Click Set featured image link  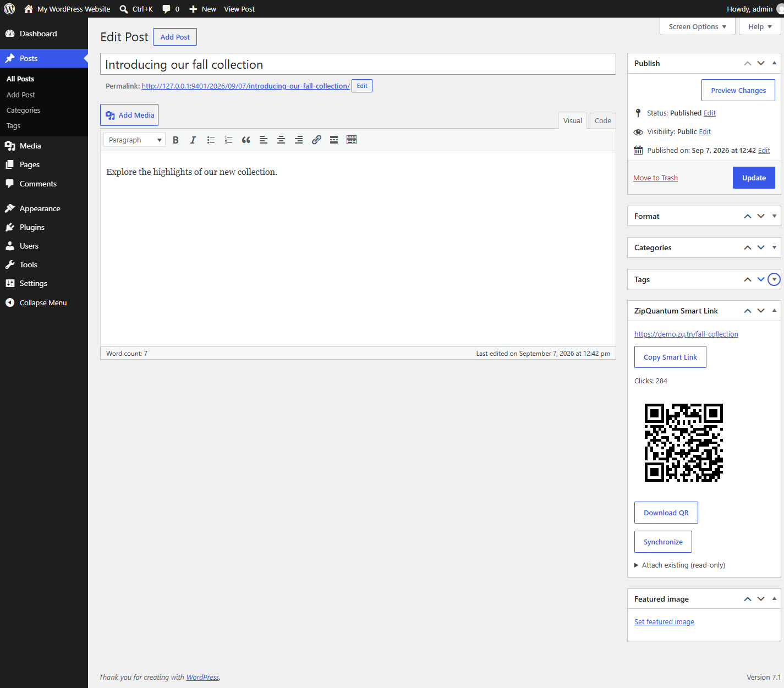click(664, 622)
